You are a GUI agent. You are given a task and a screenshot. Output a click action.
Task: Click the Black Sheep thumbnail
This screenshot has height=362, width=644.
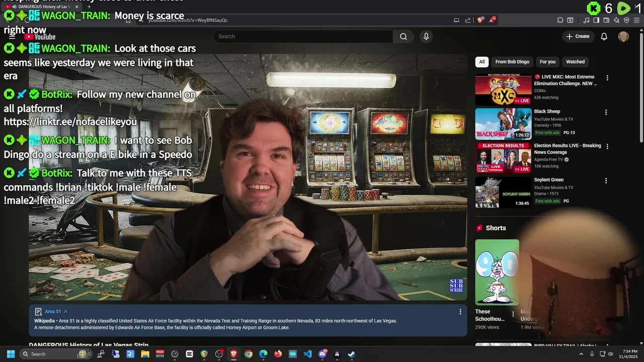pos(503,124)
